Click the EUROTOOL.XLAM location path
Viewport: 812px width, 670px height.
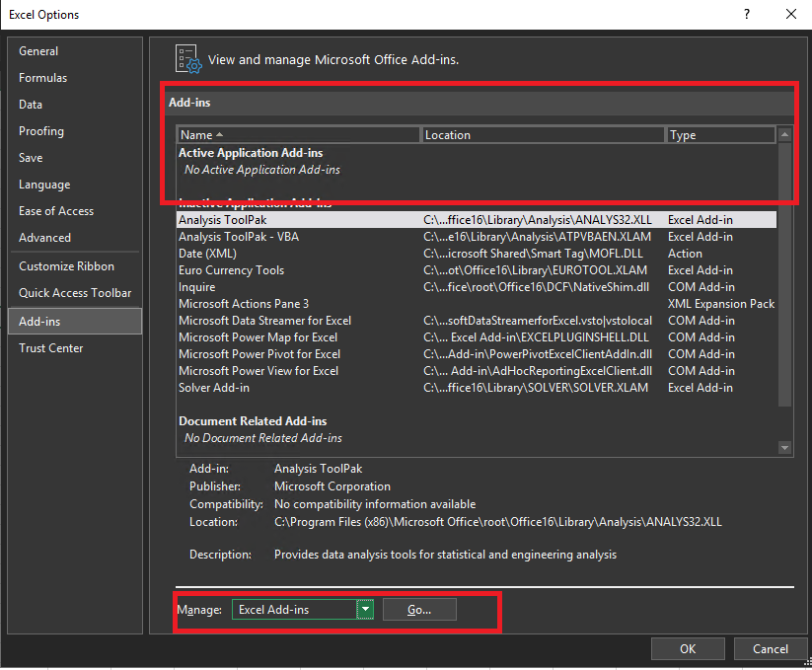click(x=535, y=270)
